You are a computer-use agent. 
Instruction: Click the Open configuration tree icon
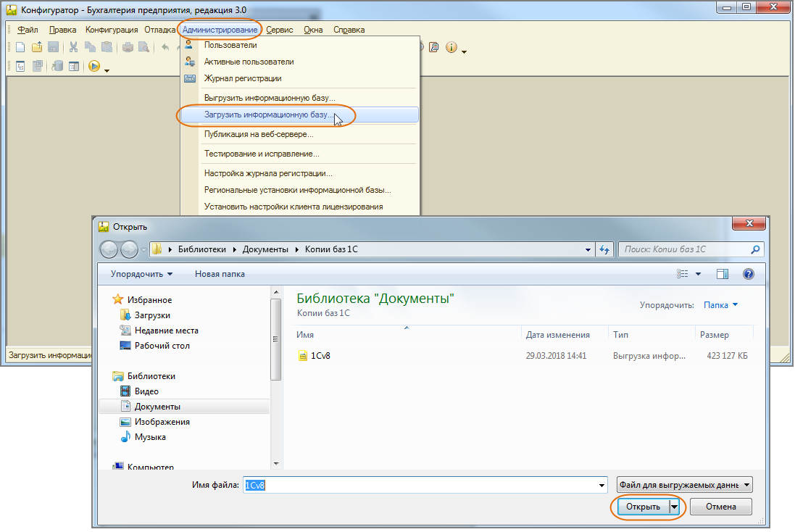pos(20,67)
